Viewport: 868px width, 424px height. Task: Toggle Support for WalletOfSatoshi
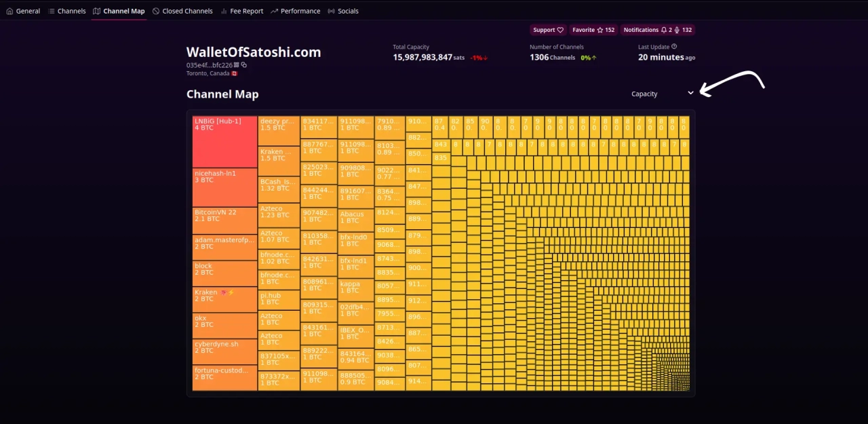pos(547,30)
